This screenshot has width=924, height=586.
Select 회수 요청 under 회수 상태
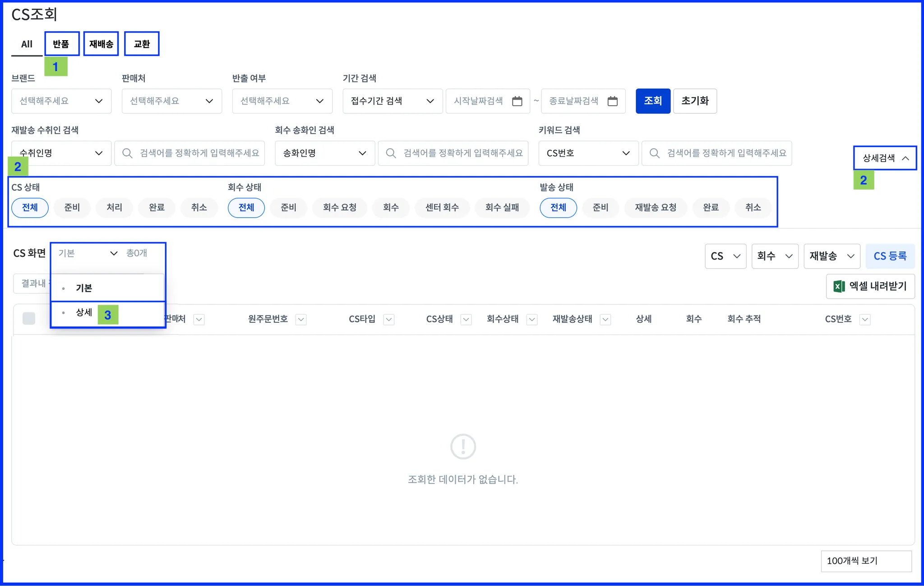340,208
